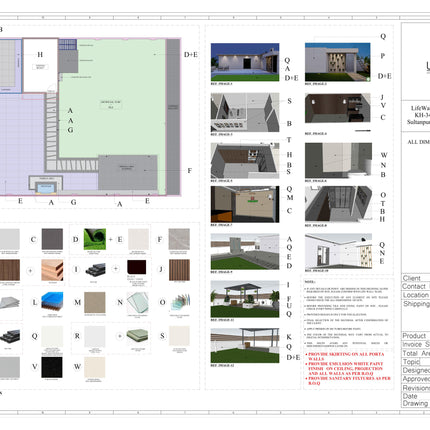Click the Drawing row in title block
The width and height of the screenshot is (430, 430).
point(416,403)
